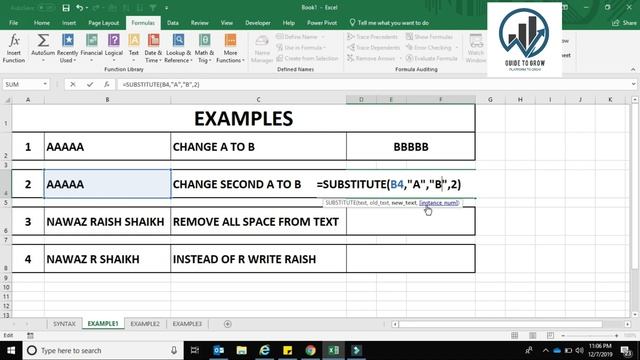Launch Internet Explorer from the taskbar

(264, 350)
